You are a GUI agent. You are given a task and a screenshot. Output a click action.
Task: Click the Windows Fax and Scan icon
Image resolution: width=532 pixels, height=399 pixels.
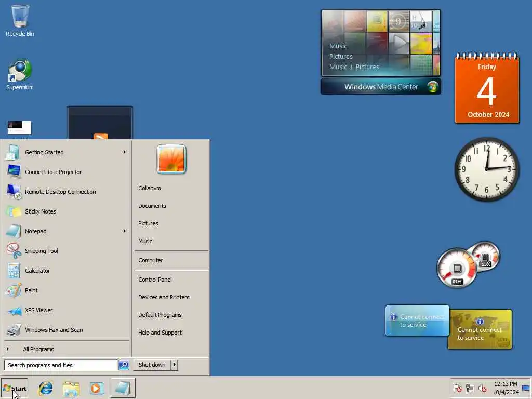(x=14, y=330)
